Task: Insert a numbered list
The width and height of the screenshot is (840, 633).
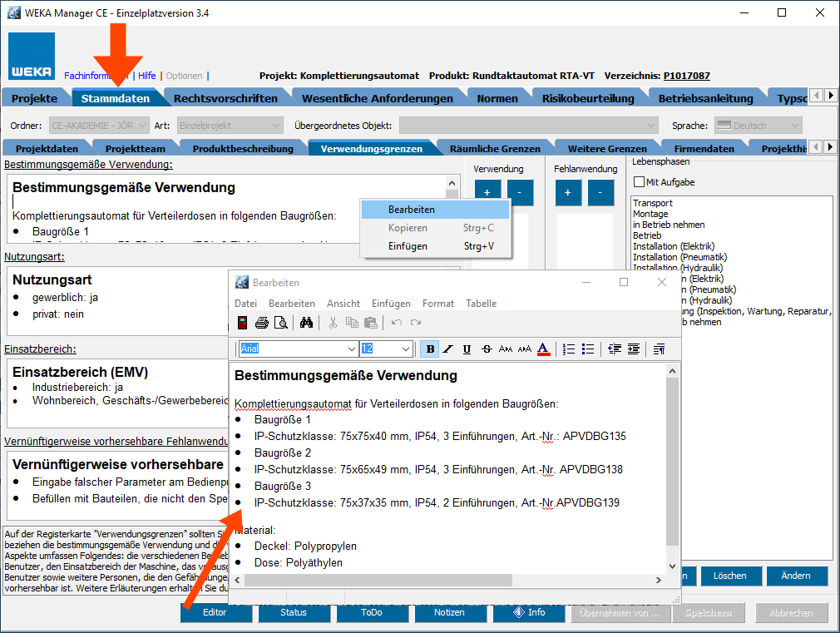Action: pyautogui.click(x=569, y=349)
